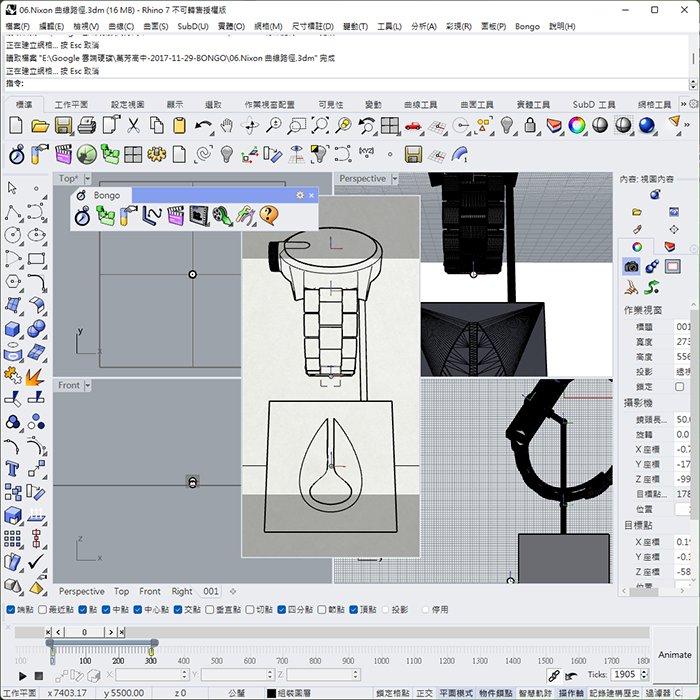Click the red car icon in toolbar
The height and width of the screenshot is (700, 700).
pos(413,125)
